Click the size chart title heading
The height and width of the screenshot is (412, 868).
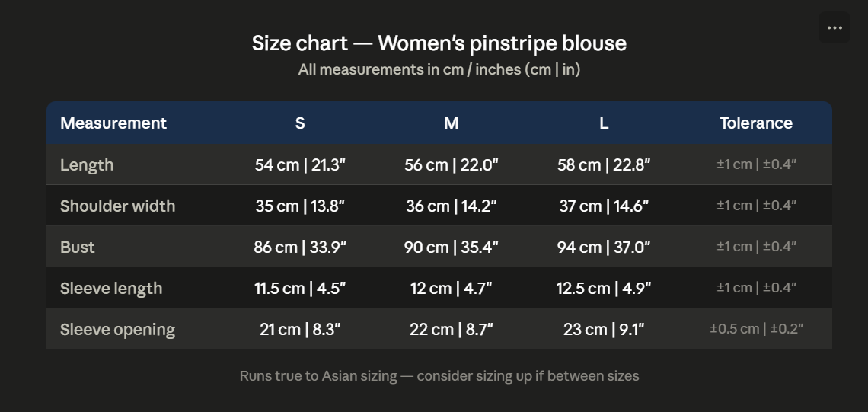pyautogui.click(x=439, y=43)
